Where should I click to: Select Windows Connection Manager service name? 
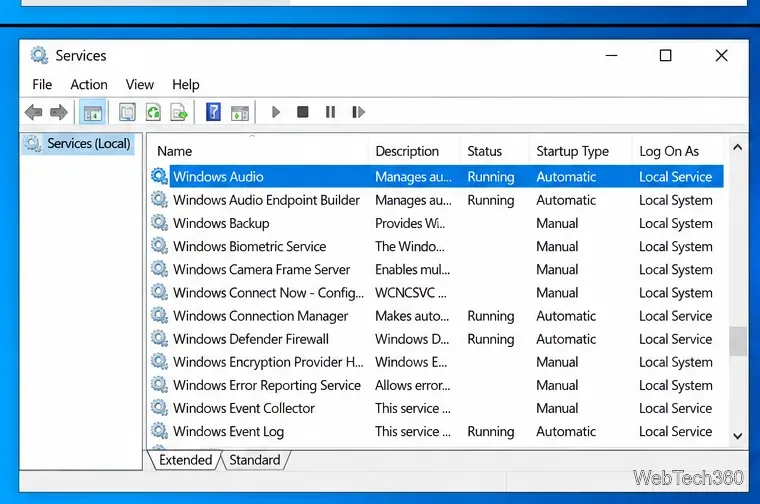coord(261,316)
